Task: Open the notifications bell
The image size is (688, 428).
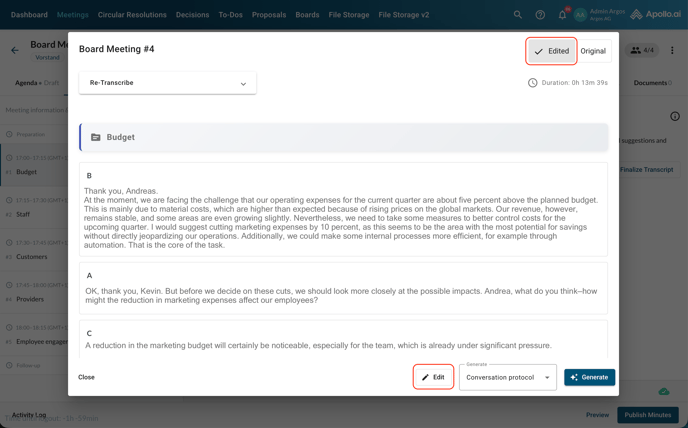Action: [x=562, y=15]
